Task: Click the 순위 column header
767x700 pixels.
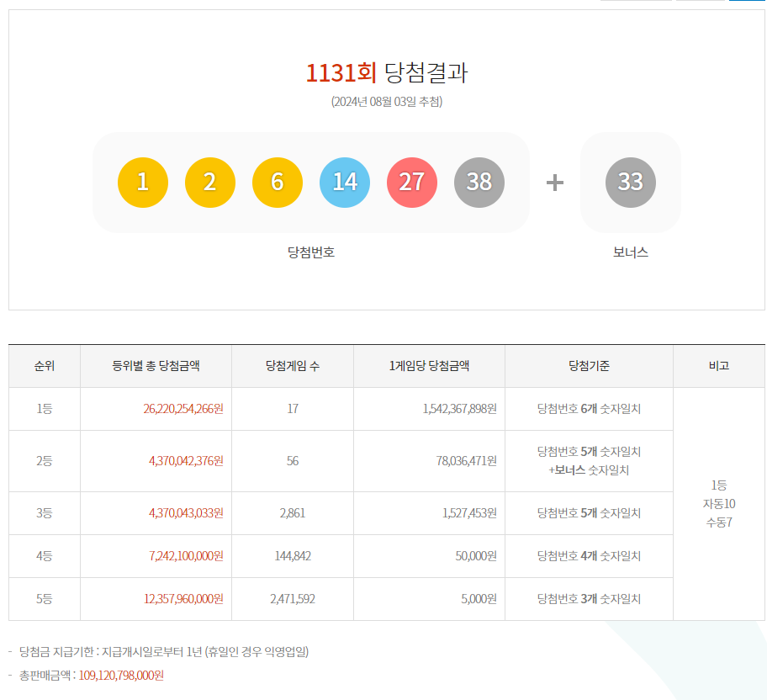Action: point(45,366)
